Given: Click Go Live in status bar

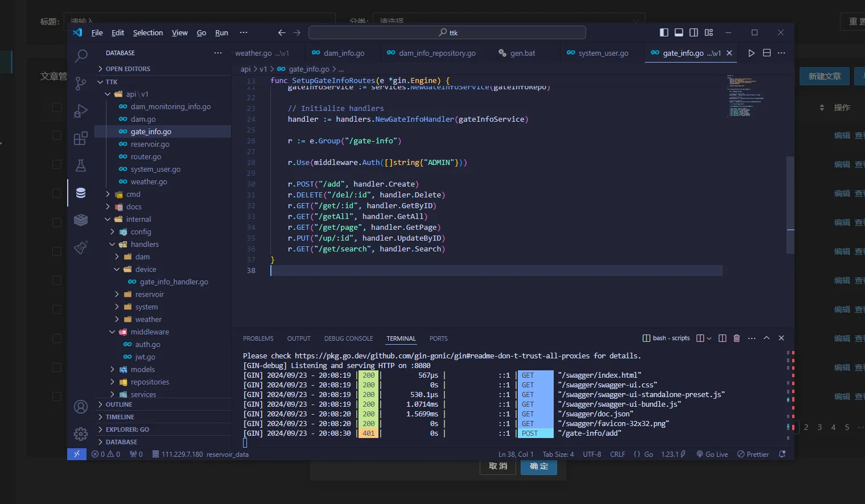Looking at the screenshot, I should [712, 455].
